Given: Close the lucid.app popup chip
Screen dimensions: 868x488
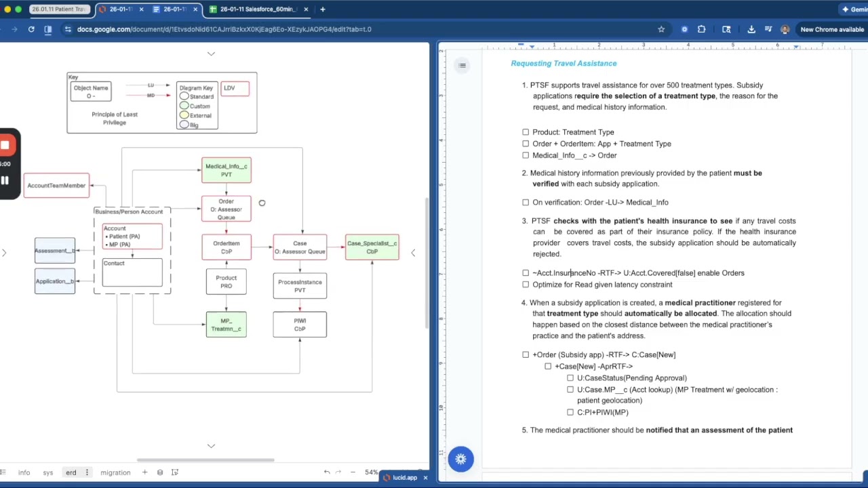Looking at the screenshot, I should click(425, 478).
